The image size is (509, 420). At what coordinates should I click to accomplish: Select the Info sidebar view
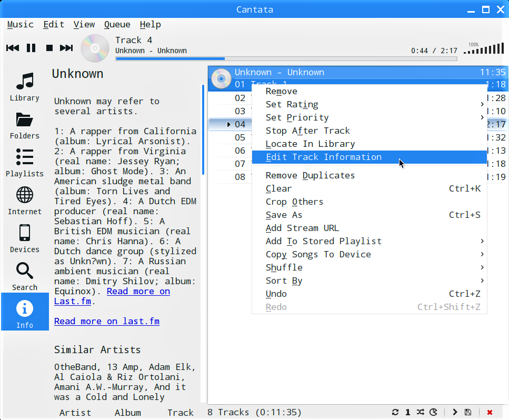[25, 312]
